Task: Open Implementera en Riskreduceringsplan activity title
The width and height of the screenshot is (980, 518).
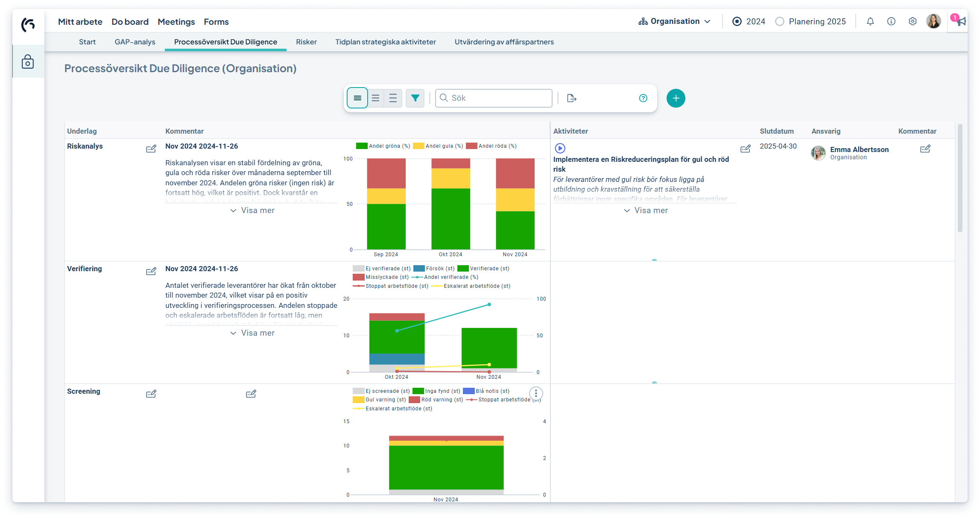Action: tap(641, 164)
